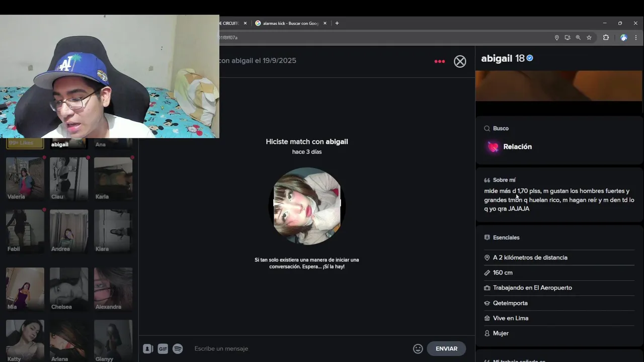
Task: Open a new browser tab
Action: [x=337, y=23]
